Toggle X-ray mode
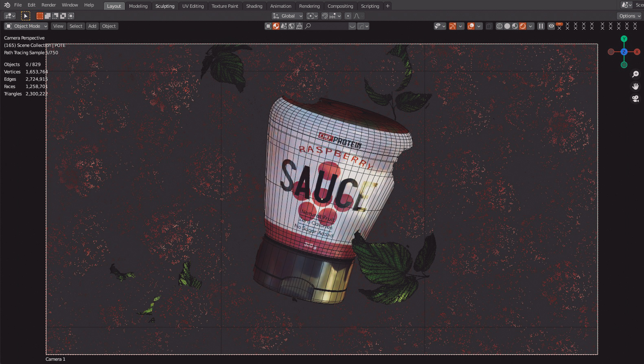644x364 pixels. 489,26
